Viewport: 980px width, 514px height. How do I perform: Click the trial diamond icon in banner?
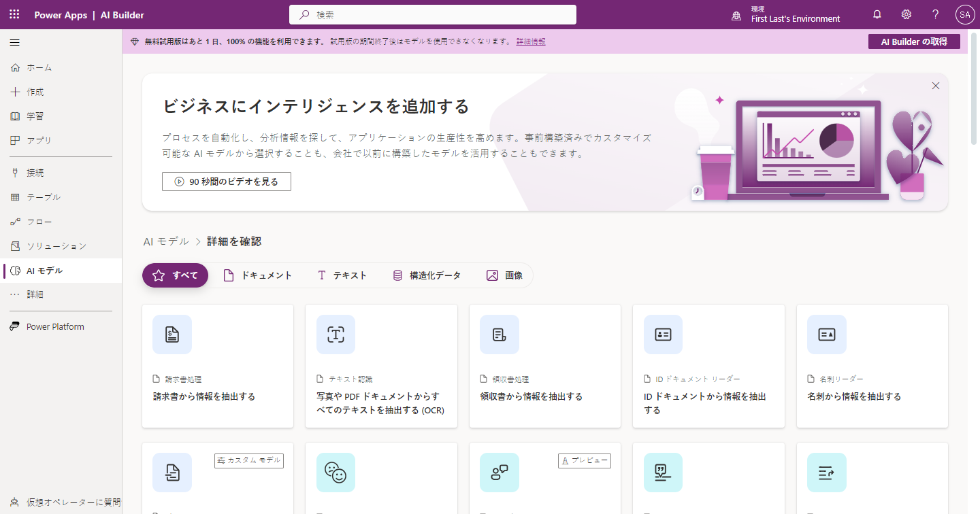(x=135, y=41)
